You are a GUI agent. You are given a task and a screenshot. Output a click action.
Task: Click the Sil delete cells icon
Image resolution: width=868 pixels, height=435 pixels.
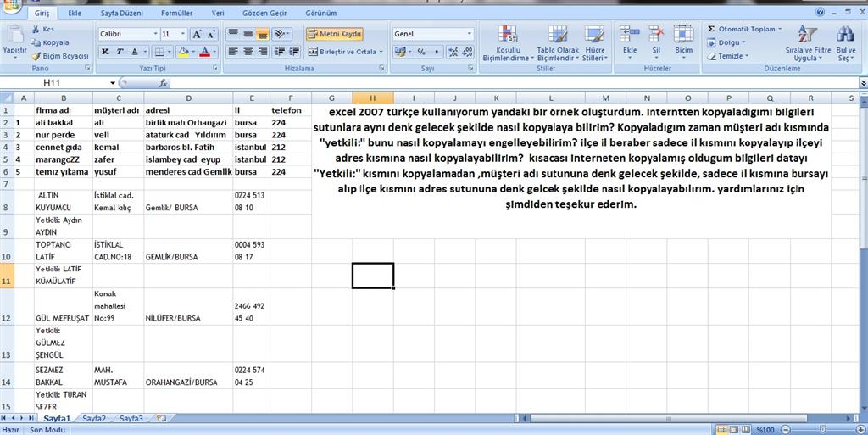click(x=656, y=34)
